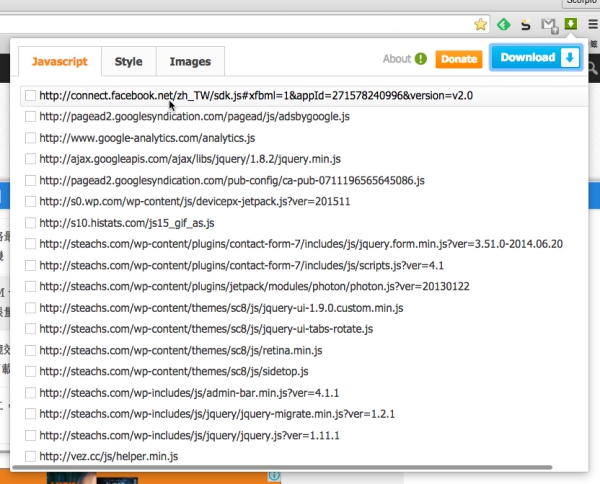Click the jquery/1.8.2/jquery.min.js URL text
This screenshot has height=484, width=600.
190,159
